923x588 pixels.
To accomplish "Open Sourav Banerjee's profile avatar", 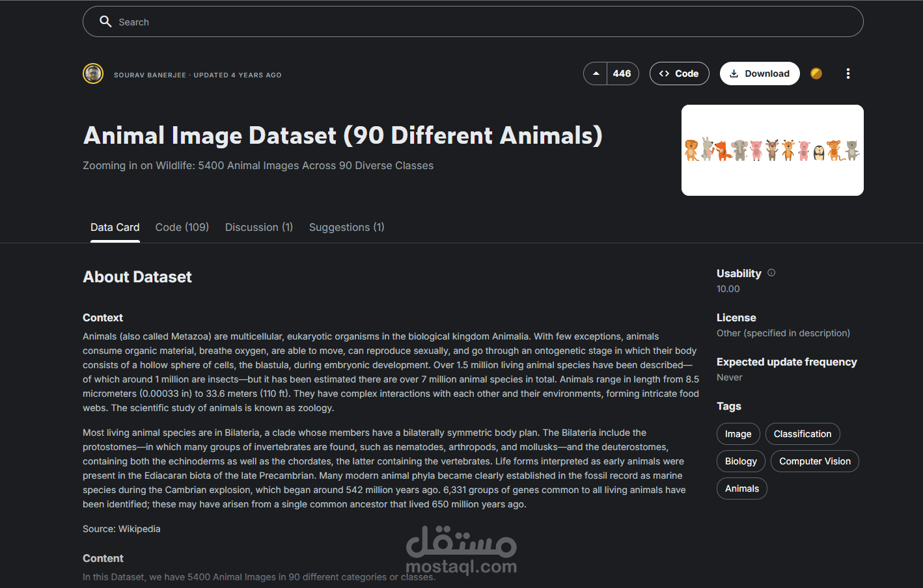I will click(93, 73).
